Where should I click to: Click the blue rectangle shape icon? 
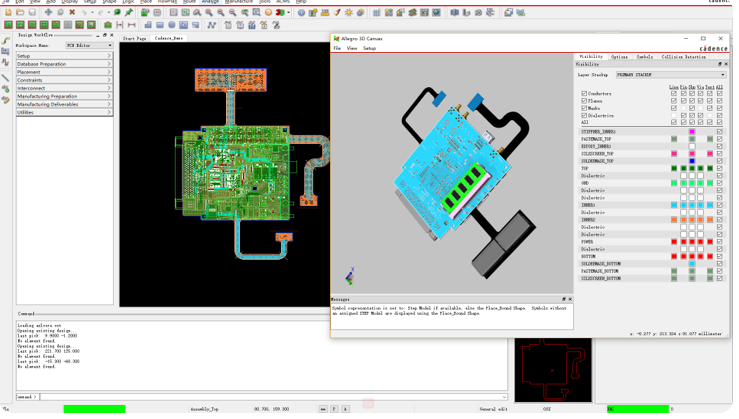pyautogui.click(x=160, y=25)
